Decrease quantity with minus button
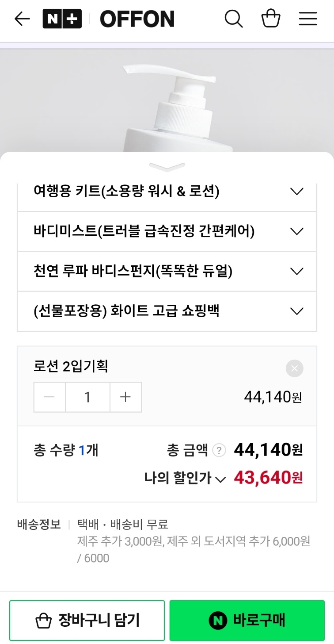 [x=49, y=397]
